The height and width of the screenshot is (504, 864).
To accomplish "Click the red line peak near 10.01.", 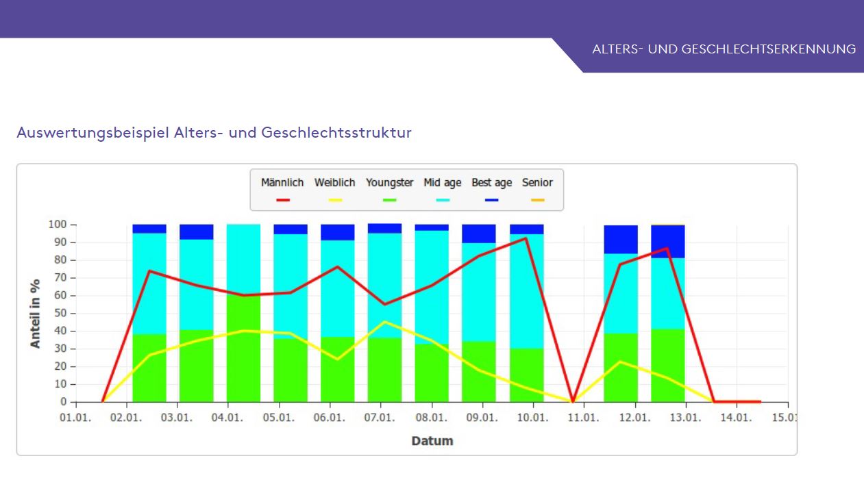I will coord(526,238).
